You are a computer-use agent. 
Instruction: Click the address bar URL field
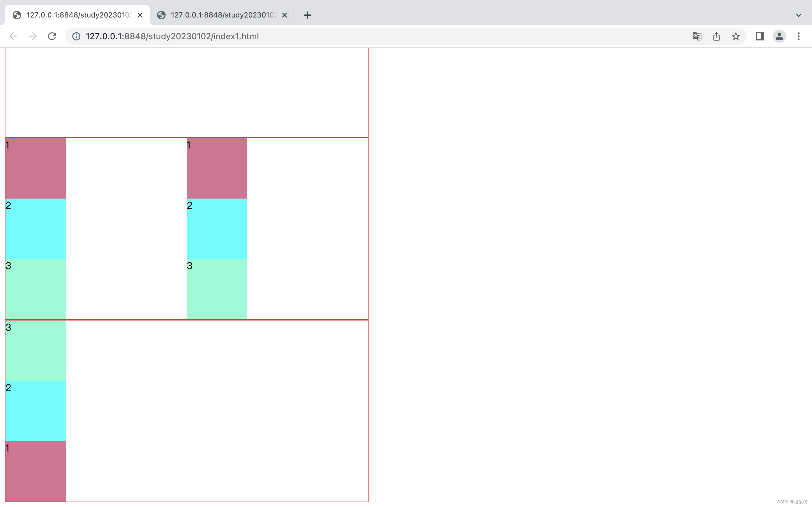coord(369,36)
